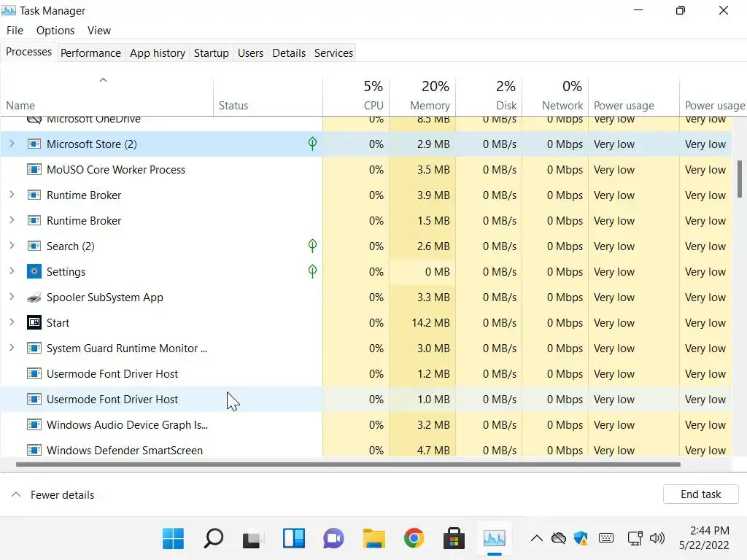Switch to the Services tab

coord(333,52)
